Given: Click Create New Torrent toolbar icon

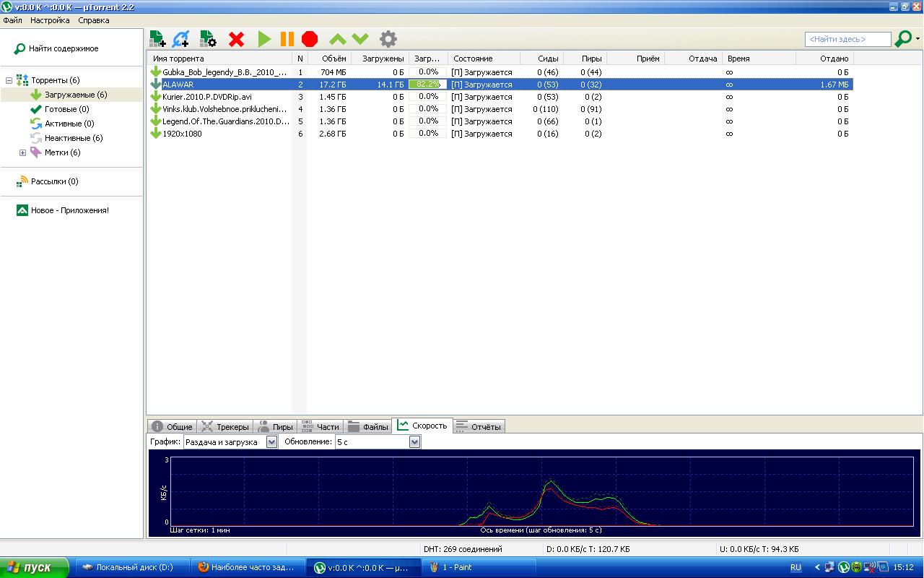Looking at the screenshot, I should coord(208,39).
